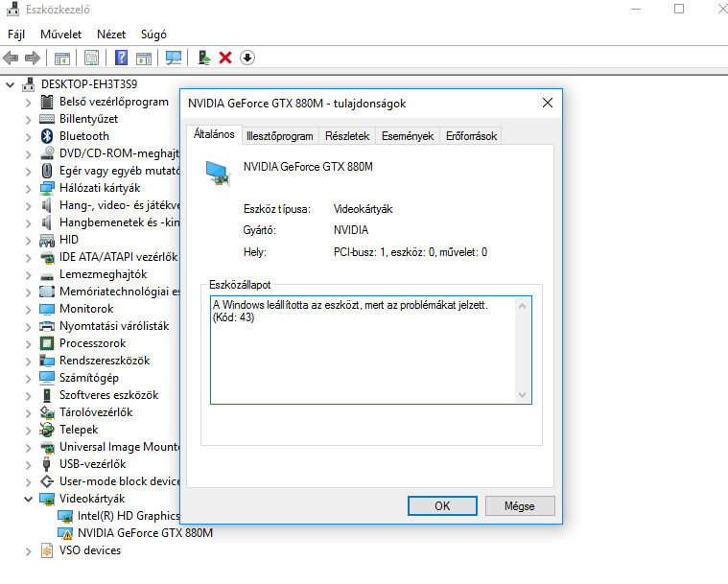Click the show/hide console tree icon
This screenshot has width=728, height=584.
pyautogui.click(x=61, y=58)
